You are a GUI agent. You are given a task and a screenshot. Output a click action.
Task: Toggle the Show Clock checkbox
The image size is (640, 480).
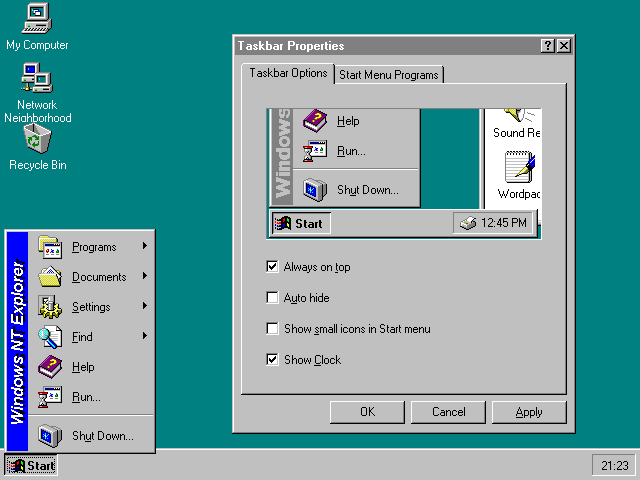point(272,360)
